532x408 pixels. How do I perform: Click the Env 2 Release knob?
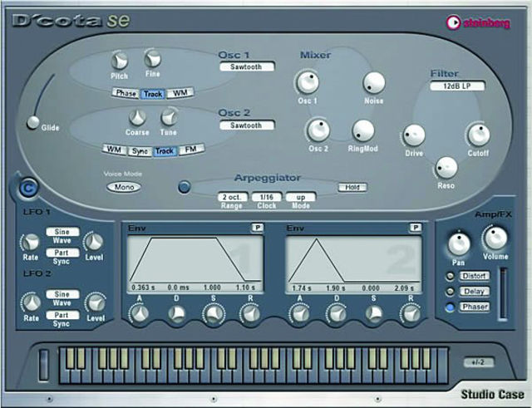pyautogui.click(x=411, y=314)
